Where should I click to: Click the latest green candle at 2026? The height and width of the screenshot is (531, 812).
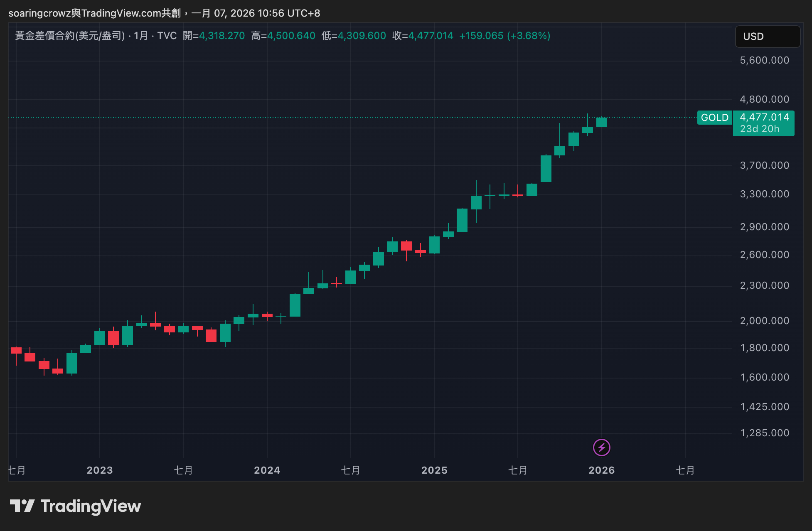click(601, 122)
